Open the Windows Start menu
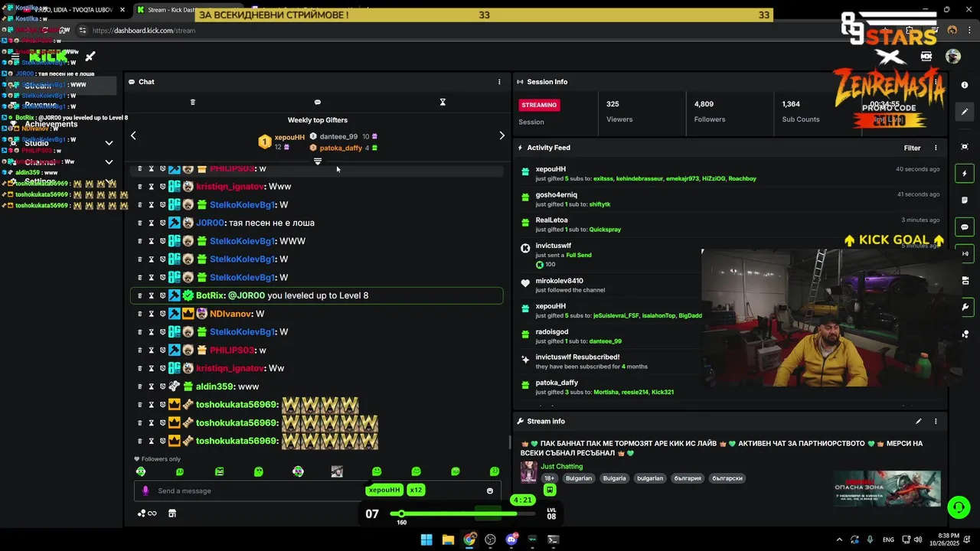The height and width of the screenshot is (551, 980). (426, 540)
